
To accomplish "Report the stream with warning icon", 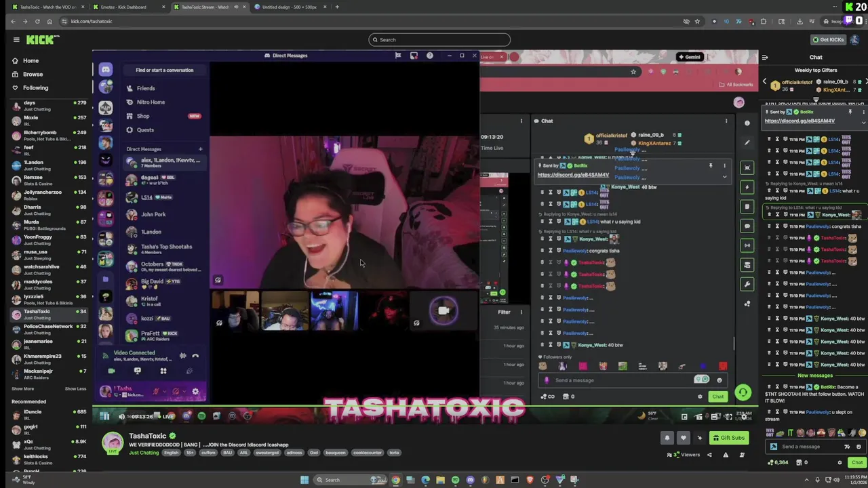I will [x=726, y=455].
